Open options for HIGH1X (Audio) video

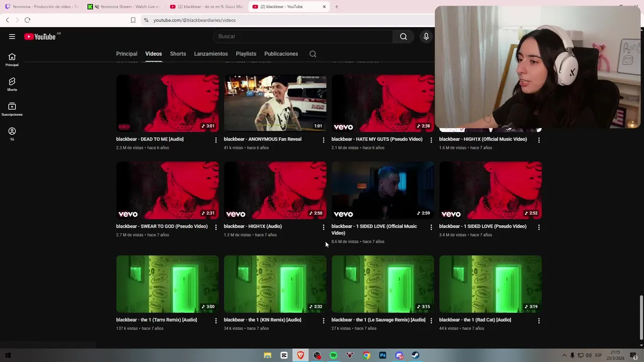pos(324,227)
